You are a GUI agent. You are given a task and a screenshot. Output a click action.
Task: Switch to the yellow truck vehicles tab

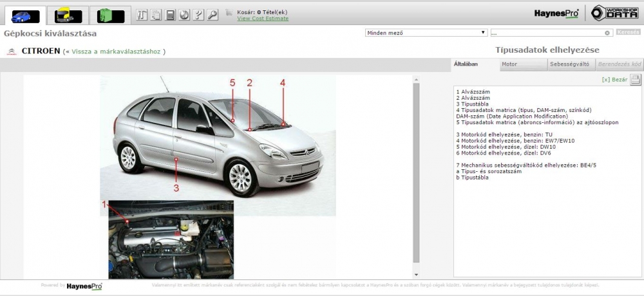pyautogui.click(x=68, y=17)
